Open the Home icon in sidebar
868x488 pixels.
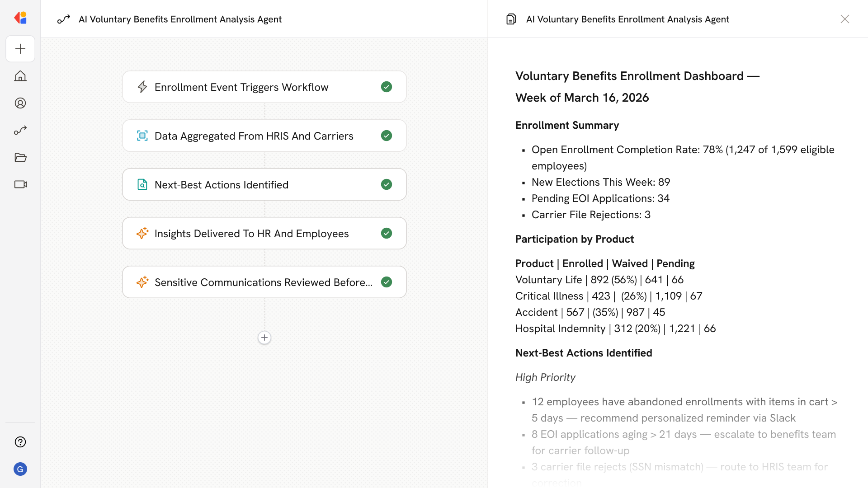20,76
